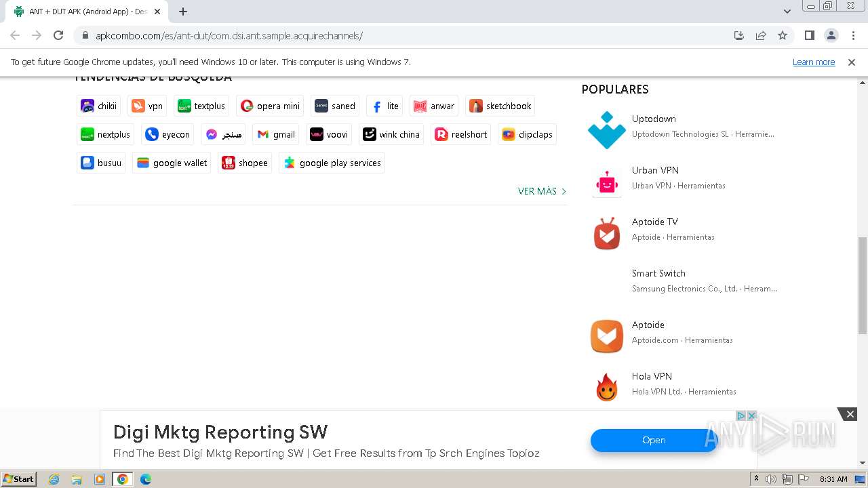Open a new browser tab

pyautogui.click(x=183, y=12)
